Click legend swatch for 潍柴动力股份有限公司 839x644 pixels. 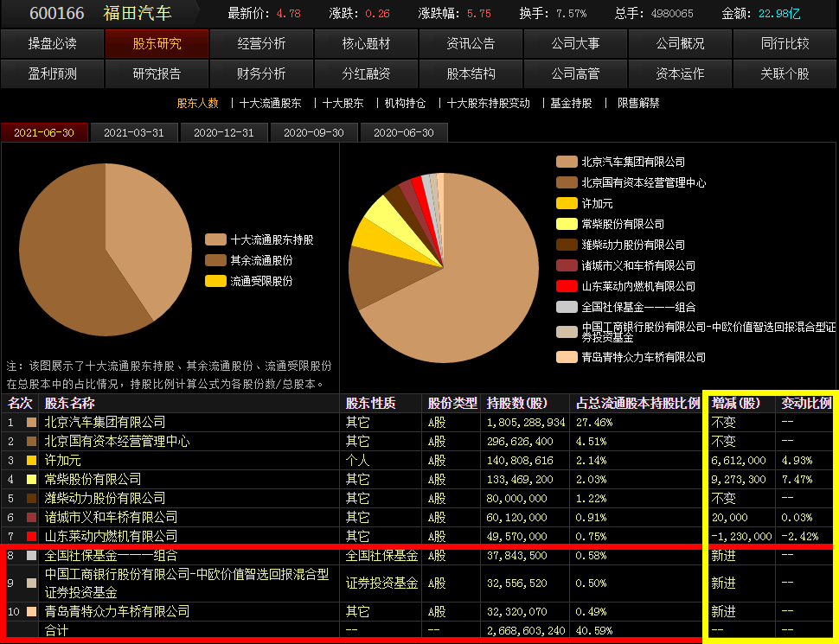pos(567,245)
